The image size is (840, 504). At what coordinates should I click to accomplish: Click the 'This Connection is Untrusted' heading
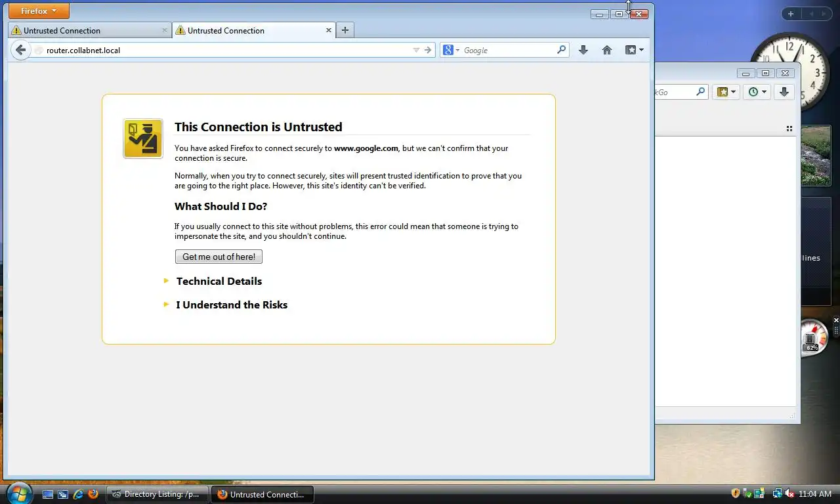tap(258, 127)
